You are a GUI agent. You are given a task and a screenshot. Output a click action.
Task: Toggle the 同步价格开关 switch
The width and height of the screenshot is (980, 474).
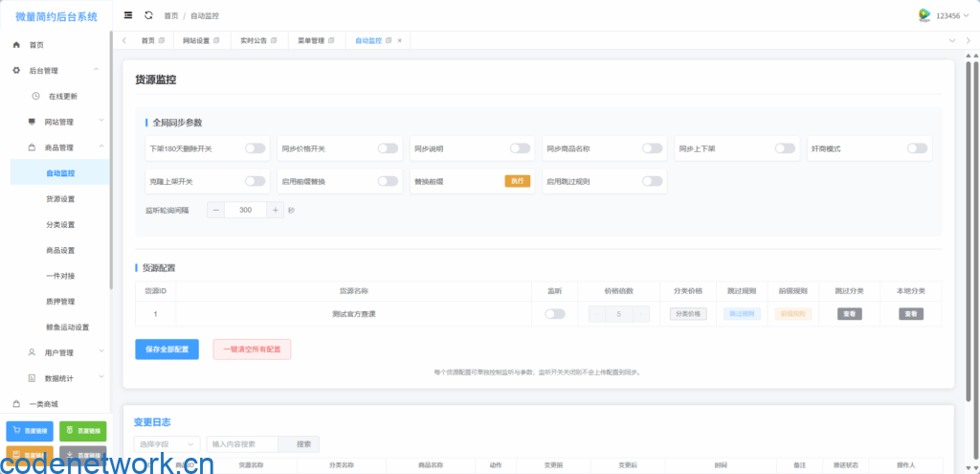(x=388, y=148)
